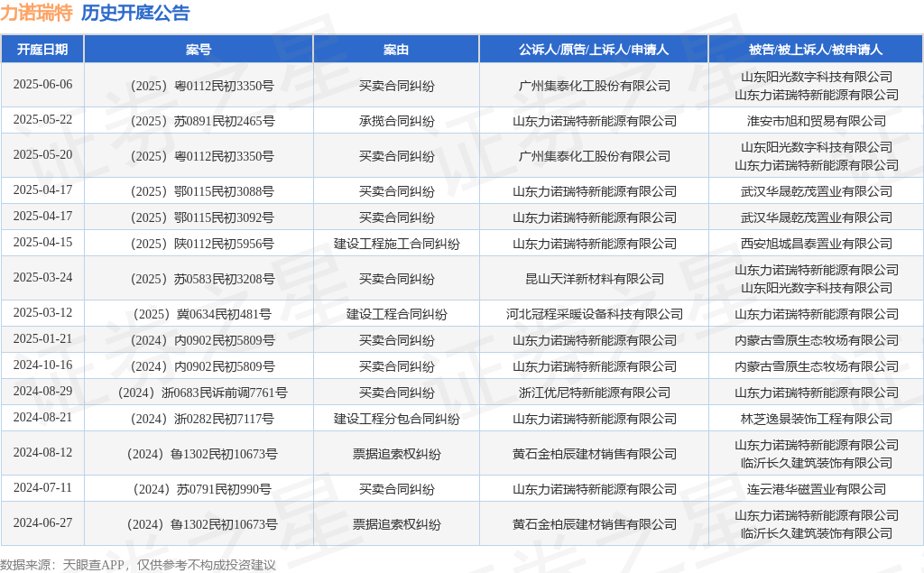The height and width of the screenshot is (573, 924).
Task: Select the 开庭日期 column header
Action: (x=42, y=50)
